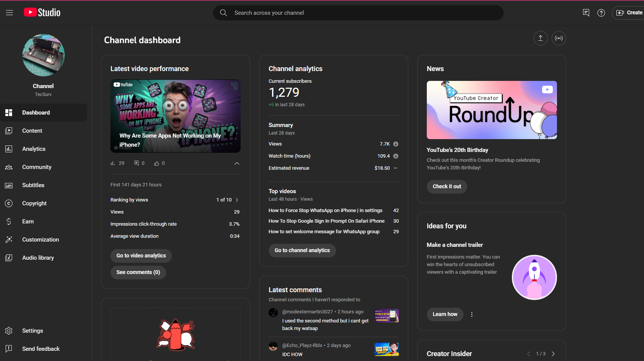The image size is (644, 361).
Task: Click the Make a channel trailer heading
Action: pyautogui.click(x=455, y=245)
